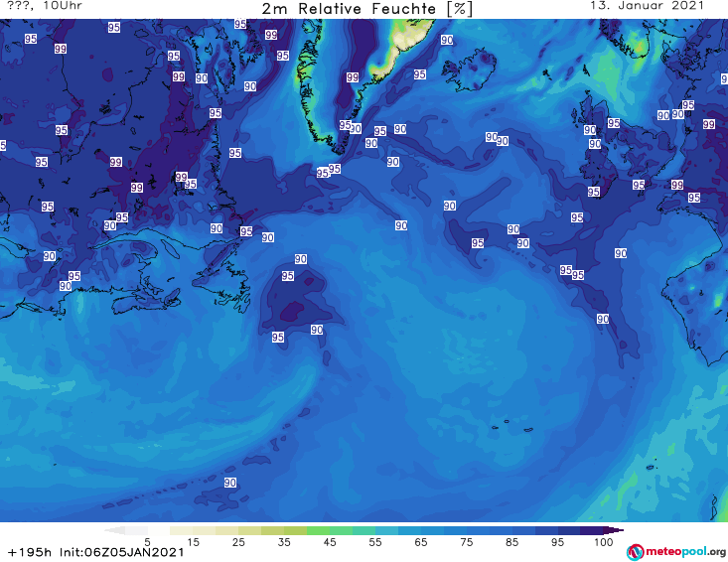Click the colorbar tick label 95

[557, 542]
